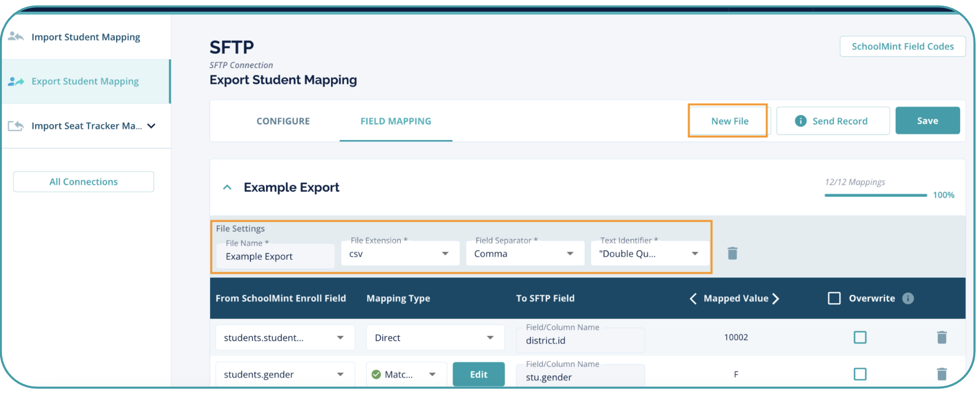Enable overwrite for district.id row
This screenshot has width=980, height=393.
tap(860, 337)
